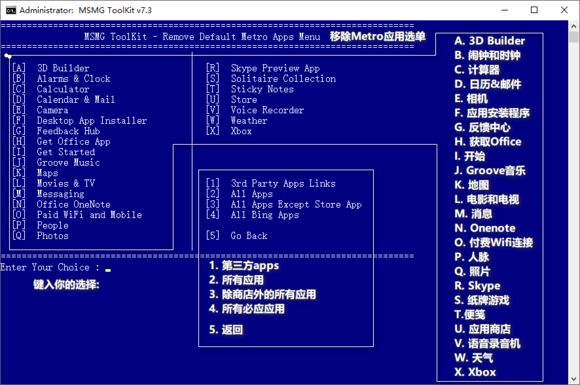Click the '5. 返回' translation line
This screenshot has height=385, width=580.
click(226, 330)
